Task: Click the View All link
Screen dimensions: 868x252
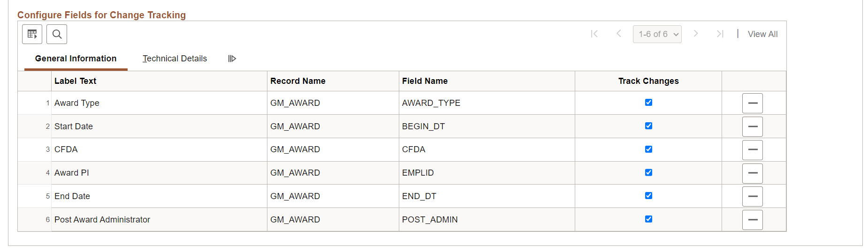Action: pyautogui.click(x=762, y=34)
